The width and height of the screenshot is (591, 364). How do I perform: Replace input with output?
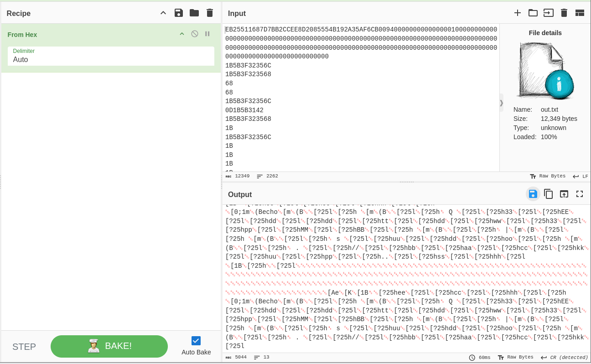(564, 194)
